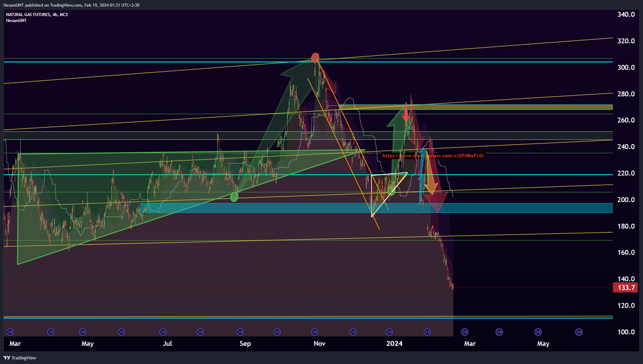
Task: Click the HesamUNT author name below the title
Action: pos(16,21)
